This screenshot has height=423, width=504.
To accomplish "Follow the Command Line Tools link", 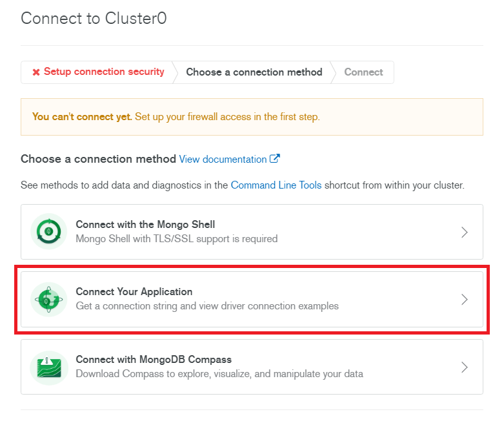I will 276,185.
